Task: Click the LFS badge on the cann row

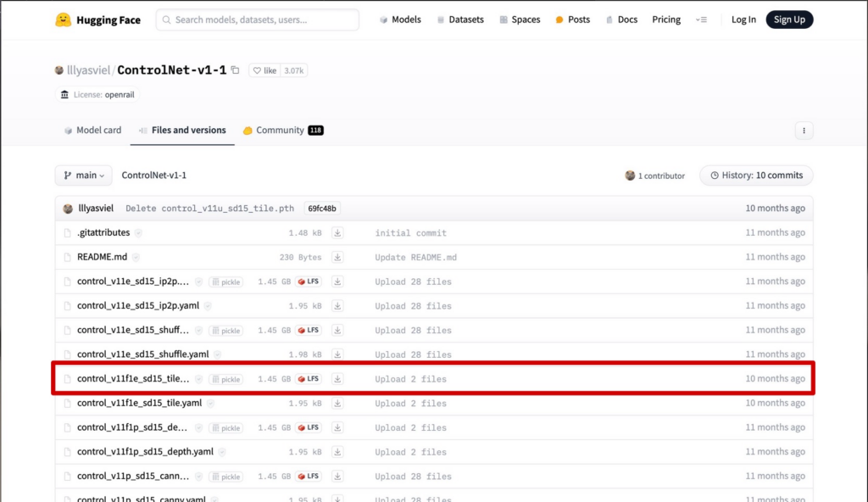Action: (309, 477)
